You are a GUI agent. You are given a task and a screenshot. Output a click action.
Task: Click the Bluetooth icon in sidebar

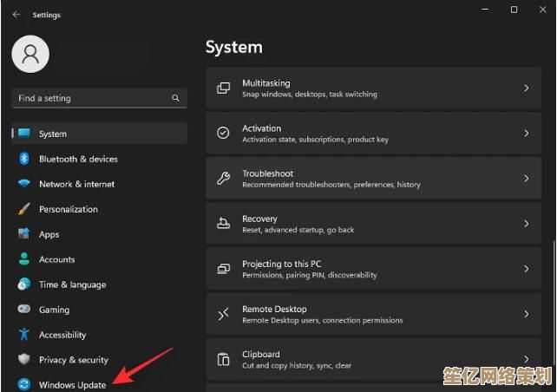(x=23, y=159)
